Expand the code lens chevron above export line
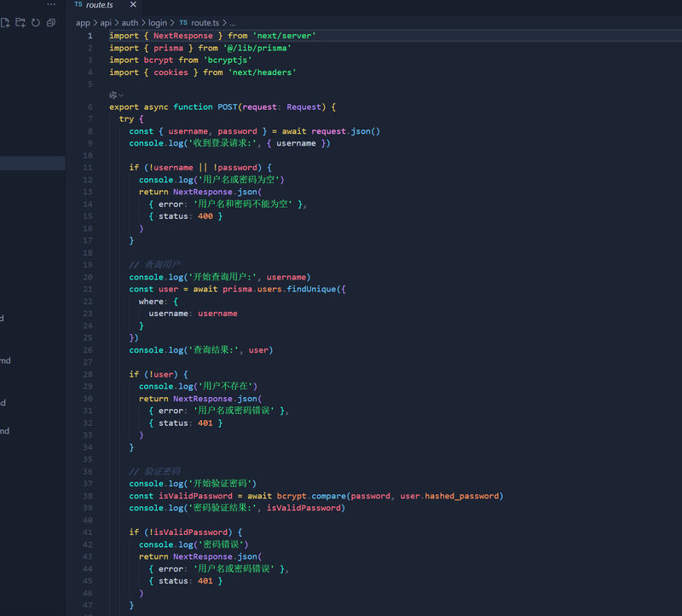The width and height of the screenshot is (682, 616). pyautogui.click(x=121, y=95)
